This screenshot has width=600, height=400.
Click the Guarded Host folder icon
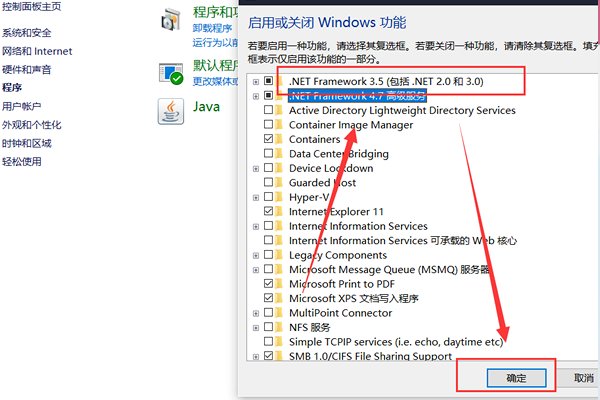[279, 183]
